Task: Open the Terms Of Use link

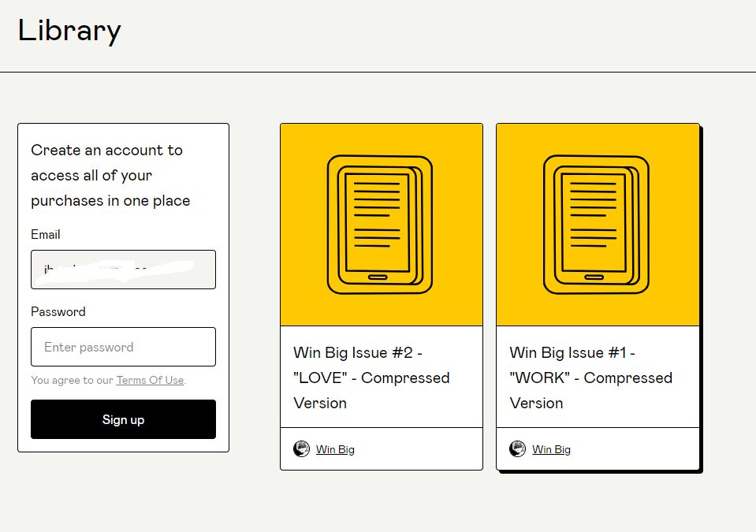Action: pyautogui.click(x=150, y=380)
